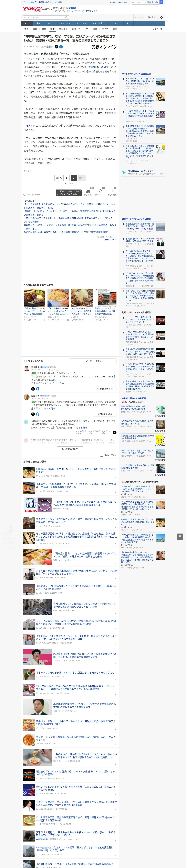
Task: Share article on X below the headline
Action: click(56, 47)
